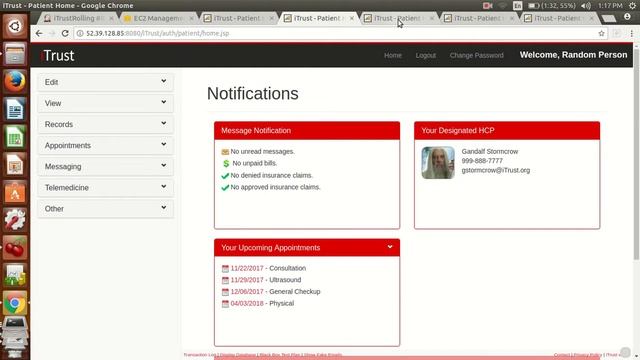Expand the Records sidebar menu
640x360 pixels.
pos(105,124)
